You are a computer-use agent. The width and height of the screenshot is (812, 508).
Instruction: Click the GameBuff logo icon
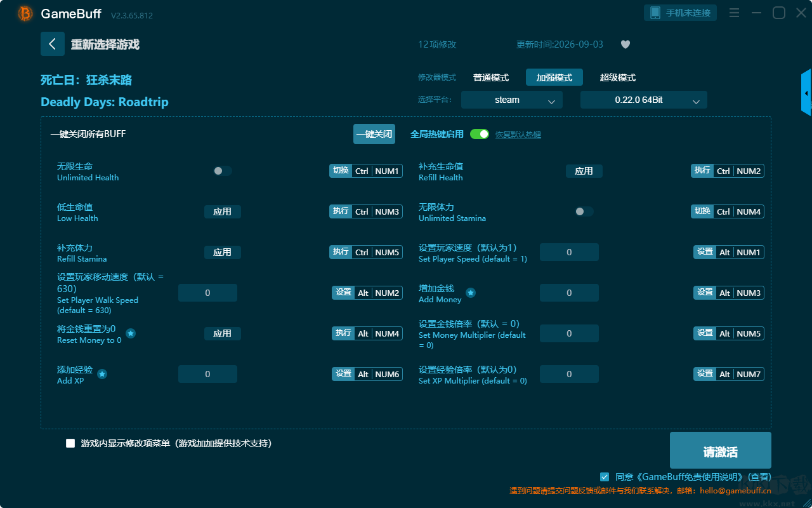pos(25,13)
